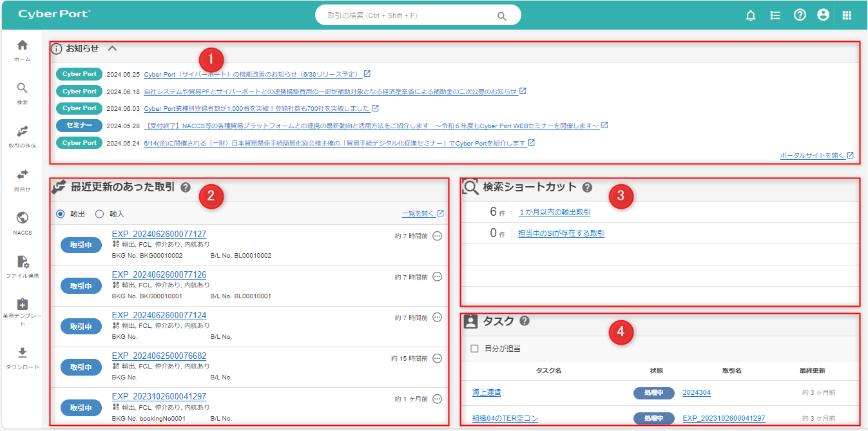Open the user account profile icon

[x=823, y=15]
